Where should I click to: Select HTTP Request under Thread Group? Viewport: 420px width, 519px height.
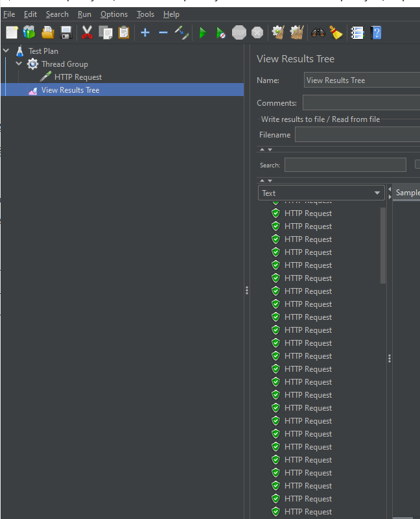(x=78, y=77)
